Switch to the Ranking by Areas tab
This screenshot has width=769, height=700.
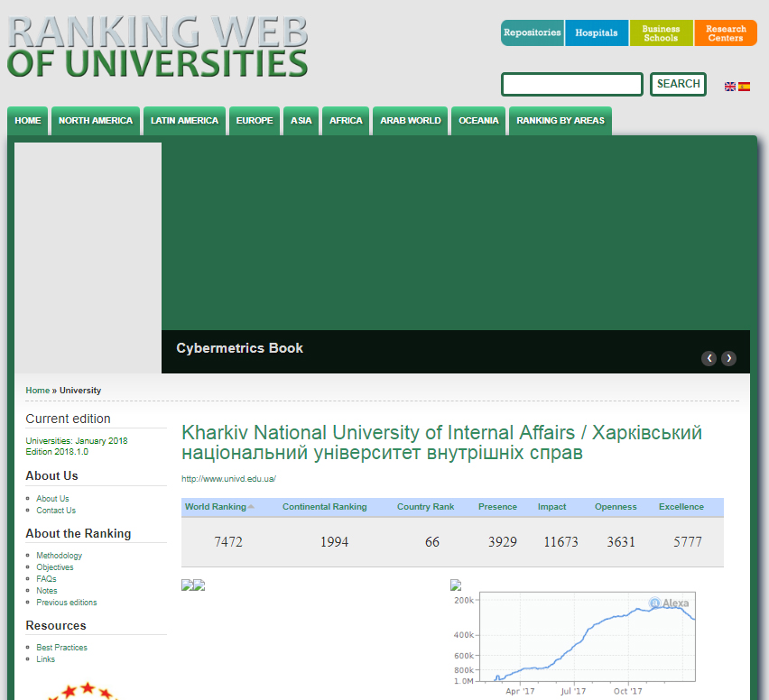[x=560, y=121]
